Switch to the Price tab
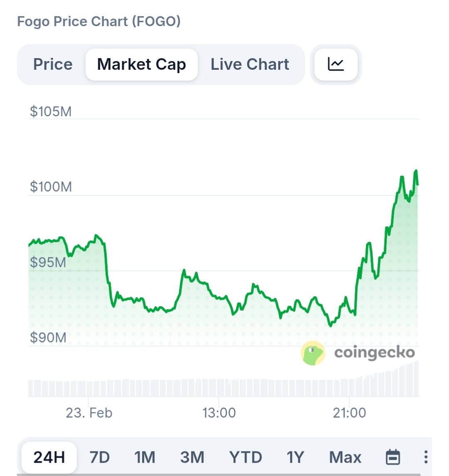The image size is (449, 476). tap(53, 64)
